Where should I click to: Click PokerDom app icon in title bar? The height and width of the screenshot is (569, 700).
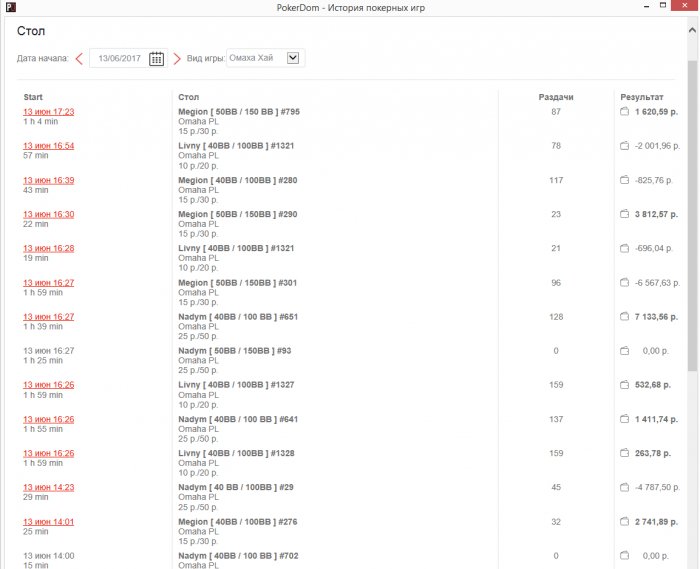click(x=10, y=7)
